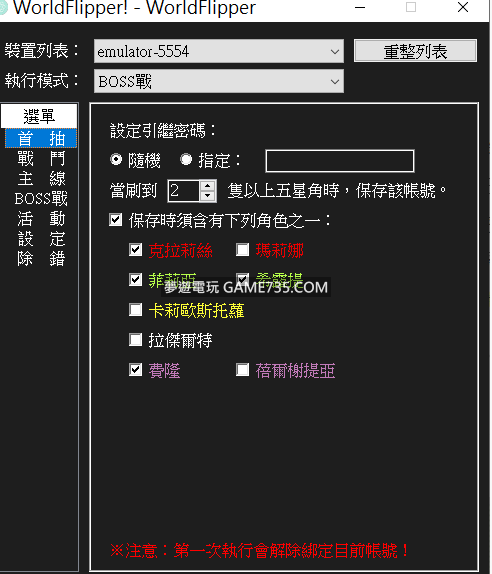Switch to the 設定 menu entry
The image size is (492, 574).
click(x=41, y=239)
